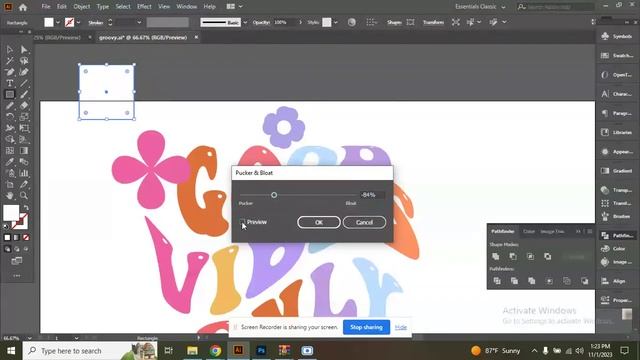640x360 pixels.
Task: Change screen mode button in toolbar
Action: [17, 261]
